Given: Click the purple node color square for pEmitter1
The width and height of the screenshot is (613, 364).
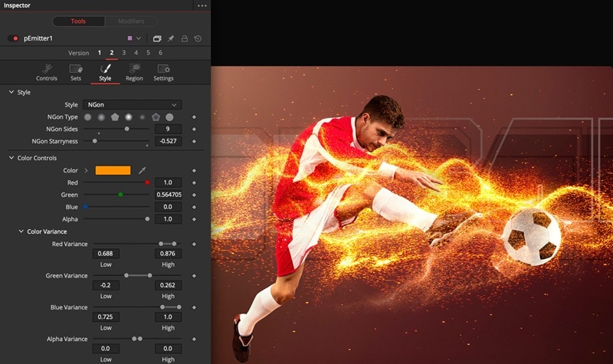Looking at the screenshot, I should pyautogui.click(x=129, y=38).
